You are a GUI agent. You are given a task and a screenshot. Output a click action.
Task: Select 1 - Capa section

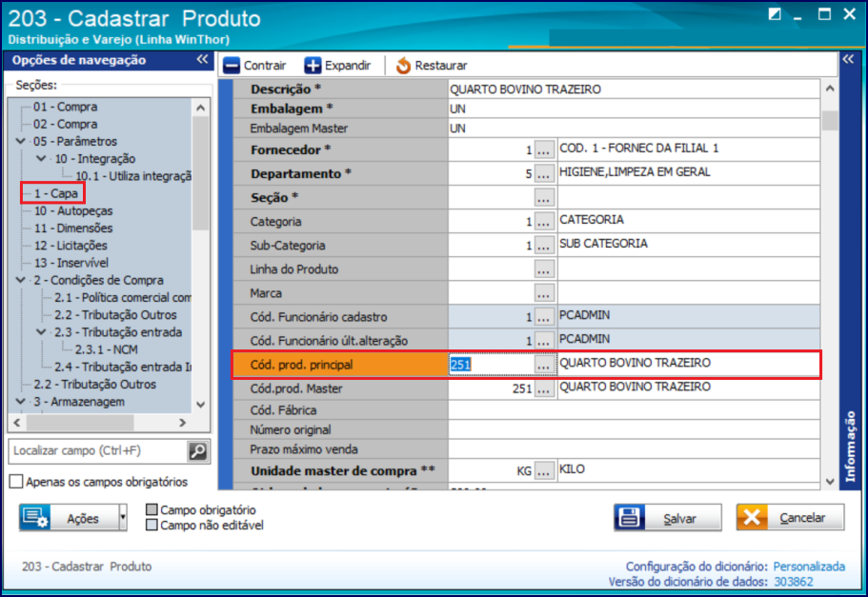[x=56, y=193]
